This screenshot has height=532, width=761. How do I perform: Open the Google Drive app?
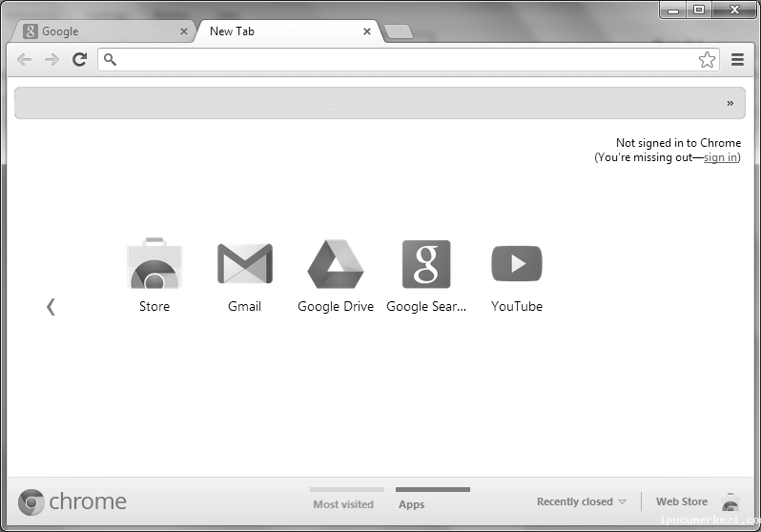[x=335, y=264]
